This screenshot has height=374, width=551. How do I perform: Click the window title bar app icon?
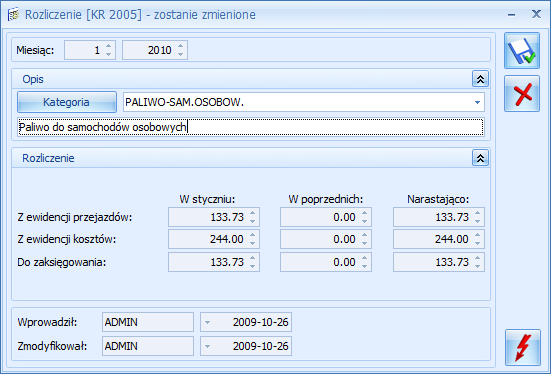point(13,15)
